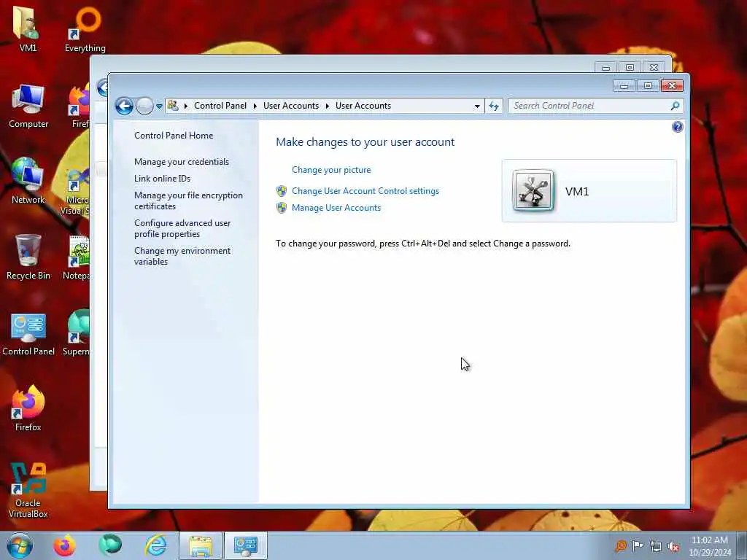
Task: Select Control Panel breadcrumb in address bar
Action: pos(220,106)
